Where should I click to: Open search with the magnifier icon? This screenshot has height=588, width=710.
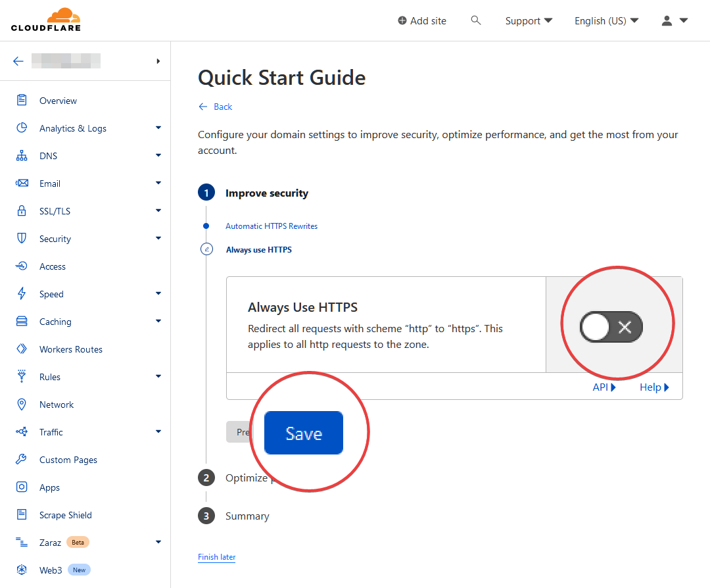475,20
